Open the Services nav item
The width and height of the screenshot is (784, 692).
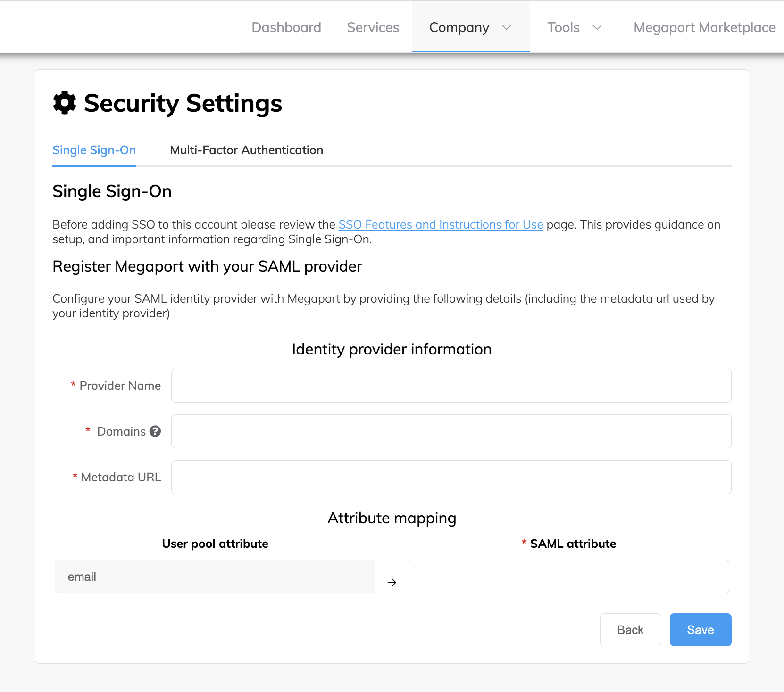click(373, 27)
